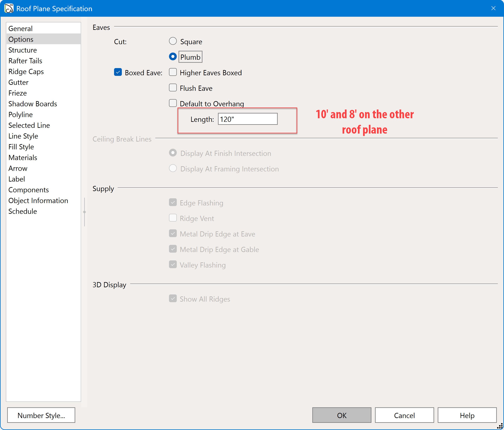Open the Rafter Tails panel
Screen dimensions: 504x430
[25, 61]
